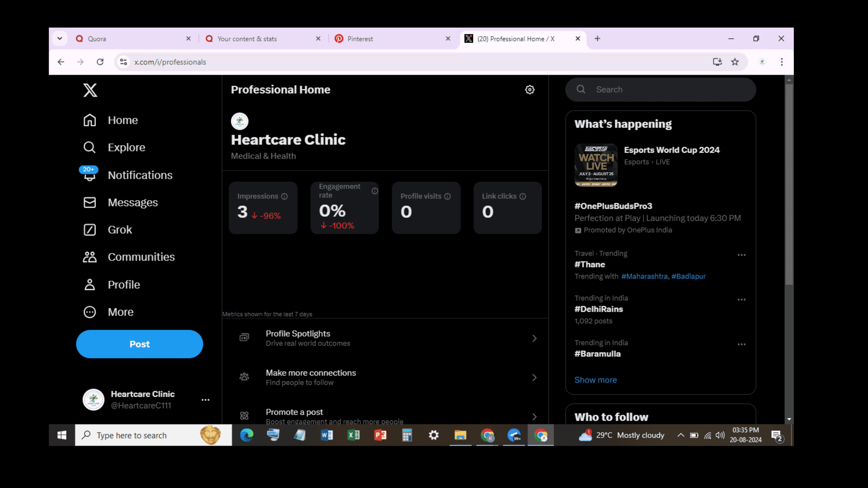
Task: Open Chrome three-dot menu
Action: 782,62
